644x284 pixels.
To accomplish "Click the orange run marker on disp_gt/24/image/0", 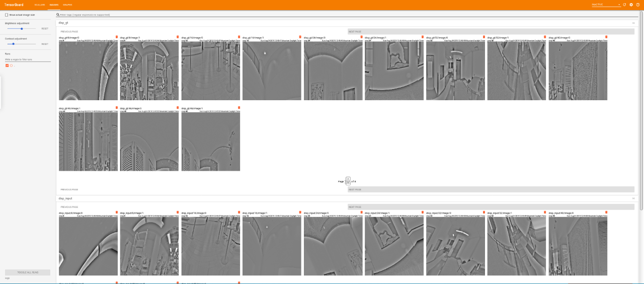I will 361,37.
